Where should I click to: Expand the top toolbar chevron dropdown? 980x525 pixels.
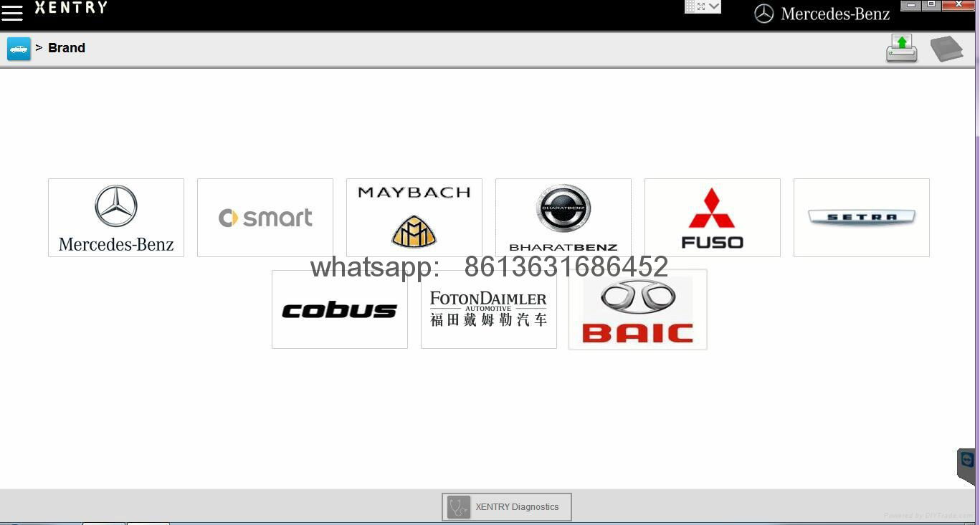click(714, 6)
